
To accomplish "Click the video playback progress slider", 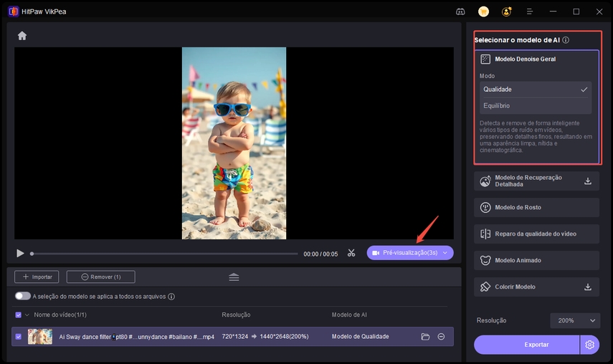I will [163, 254].
